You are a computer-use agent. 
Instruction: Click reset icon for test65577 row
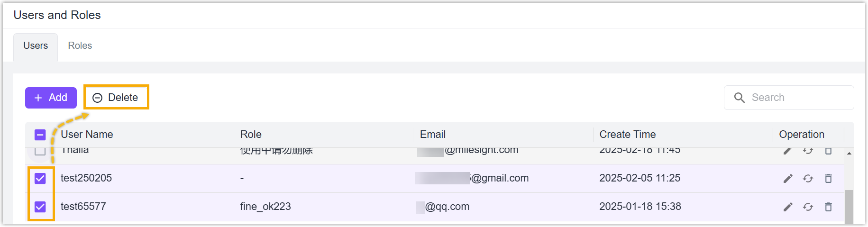(808, 207)
